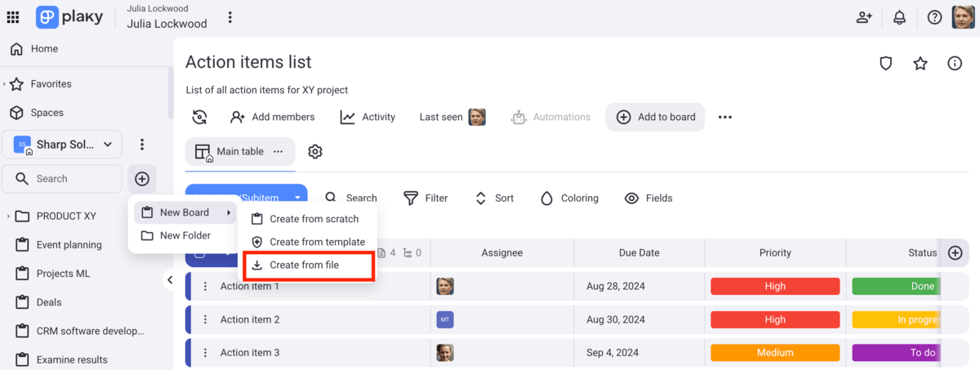Open board permissions shield icon
The width and height of the screenshot is (980, 370).
[x=885, y=64]
